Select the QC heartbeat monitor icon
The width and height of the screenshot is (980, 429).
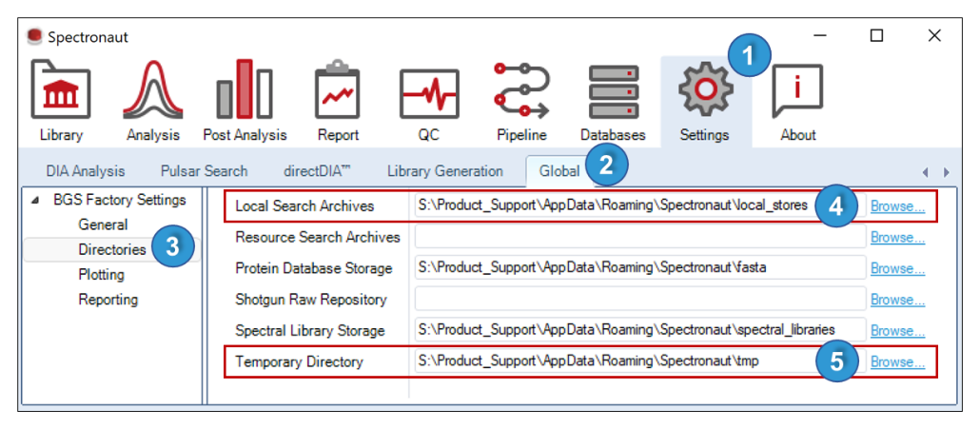429,93
